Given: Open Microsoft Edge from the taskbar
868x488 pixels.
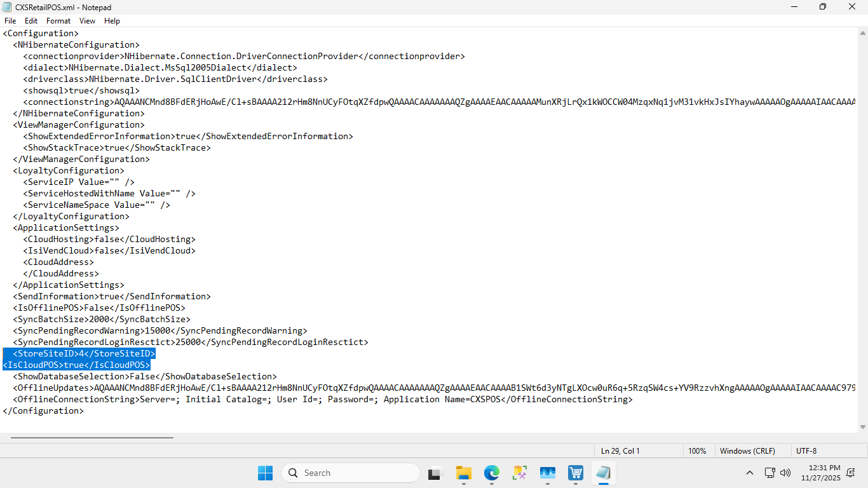Looking at the screenshot, I should click(x=491, y=473).
